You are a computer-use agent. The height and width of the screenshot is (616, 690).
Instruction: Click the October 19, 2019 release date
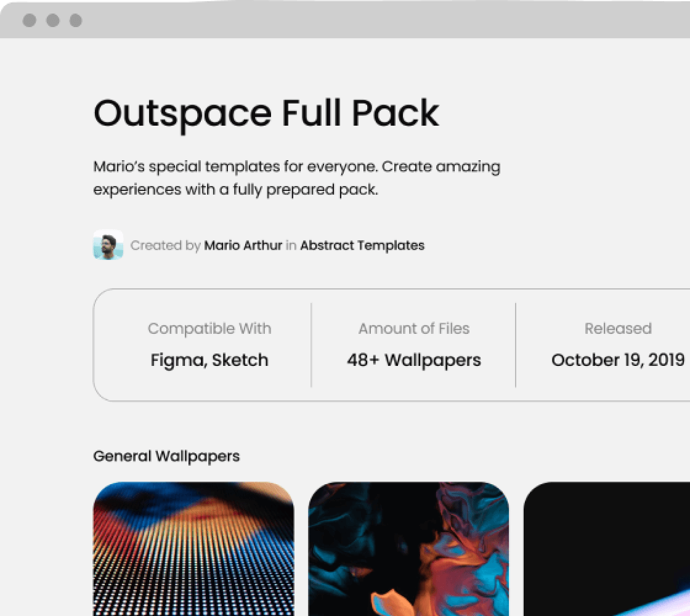(618, 360)
